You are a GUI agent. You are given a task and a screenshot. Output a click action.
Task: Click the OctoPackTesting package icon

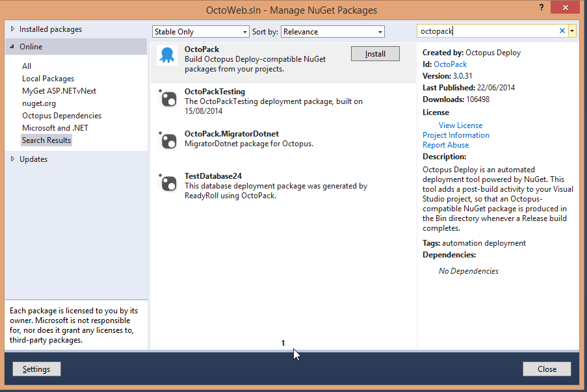point(168,98)
